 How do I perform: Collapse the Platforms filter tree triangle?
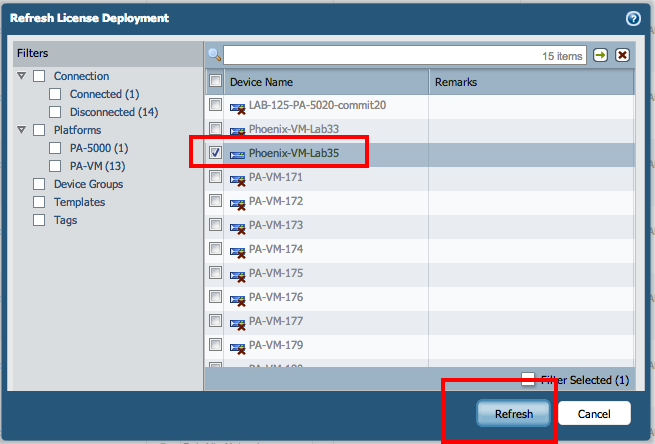(22, 130)
